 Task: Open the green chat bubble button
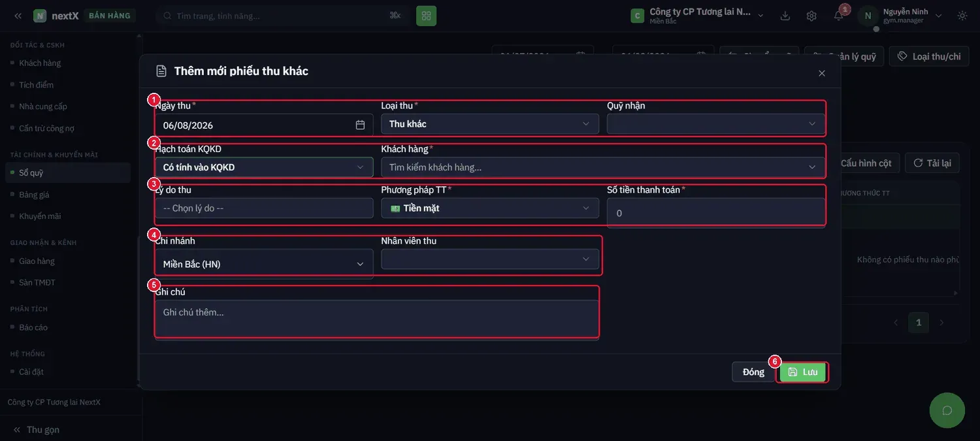947,410
